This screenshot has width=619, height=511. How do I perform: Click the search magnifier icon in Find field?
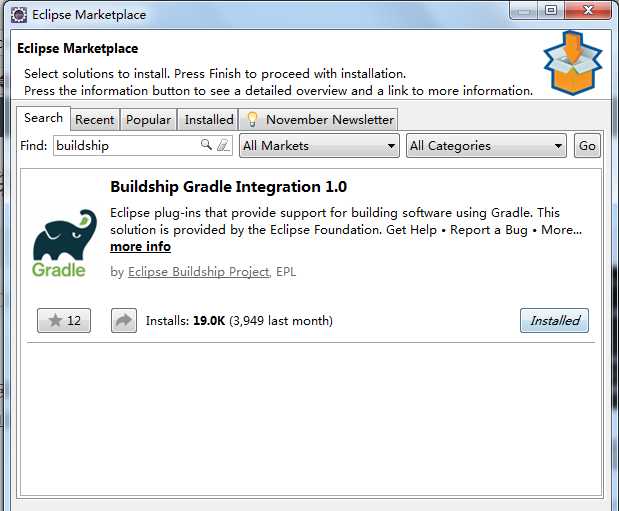[x=206, y=145]
